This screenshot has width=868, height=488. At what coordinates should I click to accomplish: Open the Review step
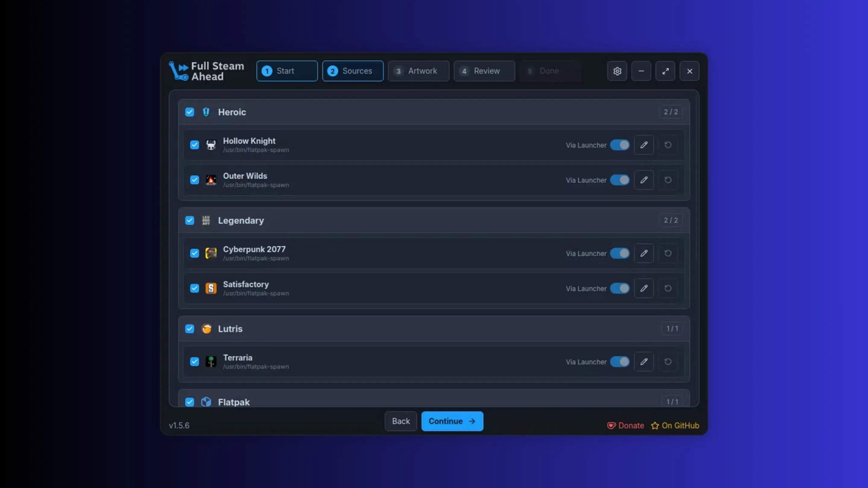point(484,71)
